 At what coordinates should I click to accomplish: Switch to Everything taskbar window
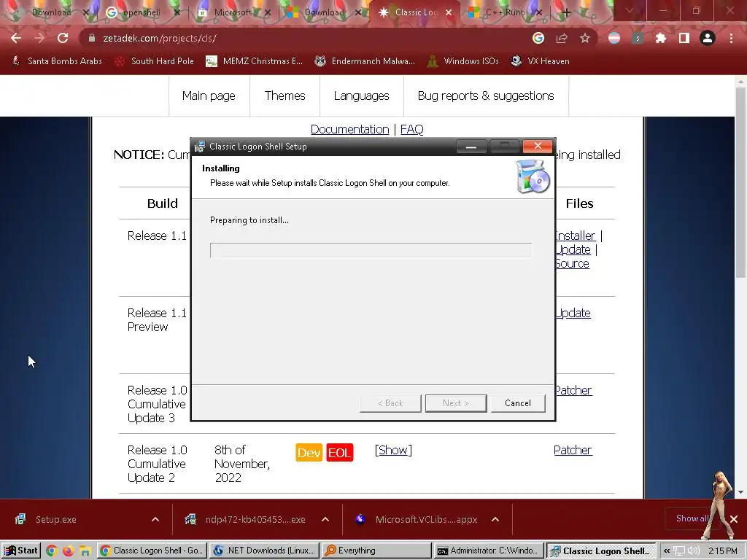pyautogui.click(x=376, y=551)
